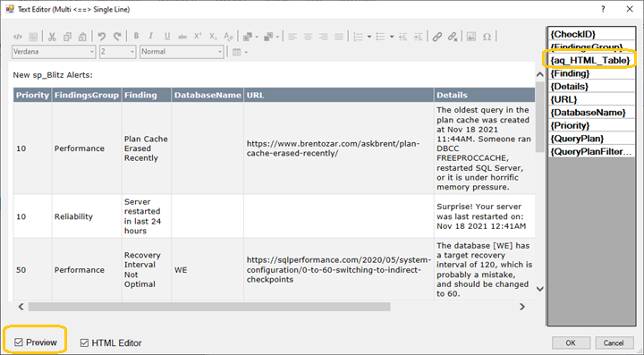Align text left
This screenshot has height=355, width=644.
292,37
